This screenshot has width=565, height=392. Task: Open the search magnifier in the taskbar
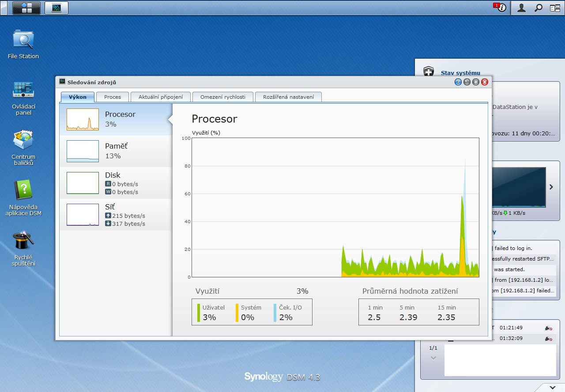tap(538, 8)
